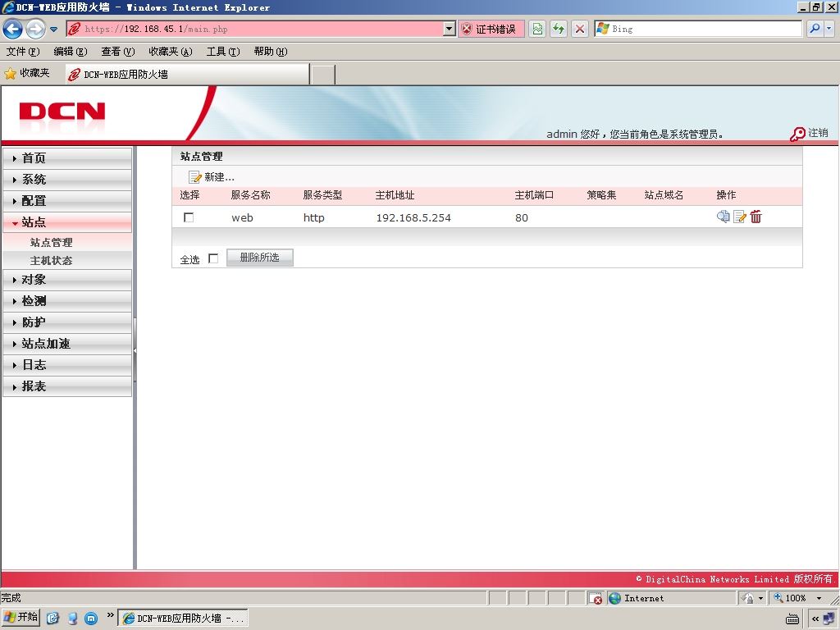Click the 证书错误 certificate error shield

point(467,29)
